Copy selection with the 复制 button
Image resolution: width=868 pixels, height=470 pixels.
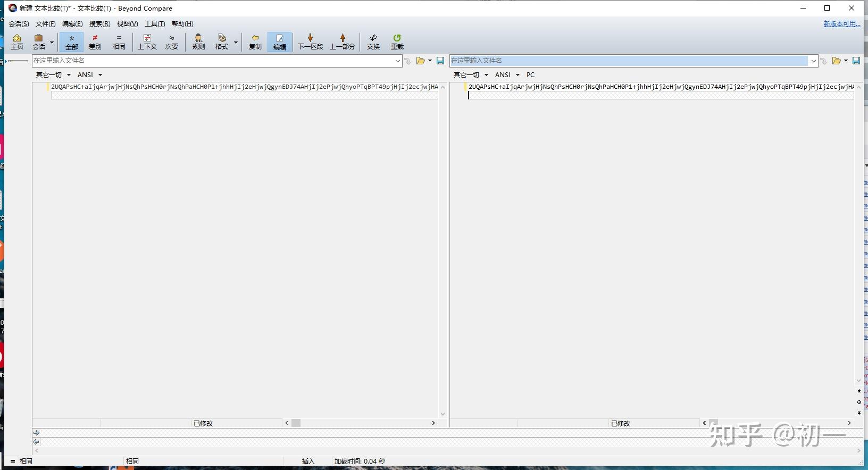[255, 41]
